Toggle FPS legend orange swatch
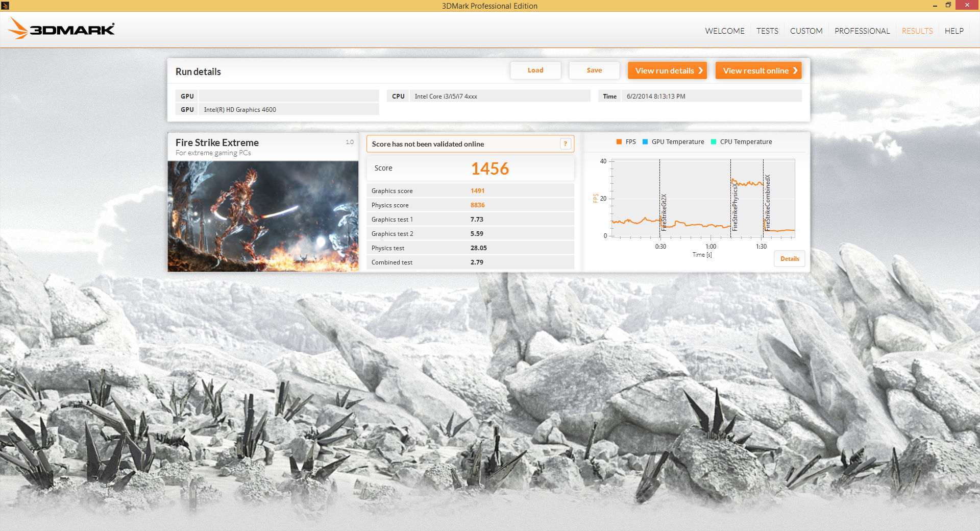The height and width of the screenshot is (531, 980). pyautogui.click(x=619, y=142)
